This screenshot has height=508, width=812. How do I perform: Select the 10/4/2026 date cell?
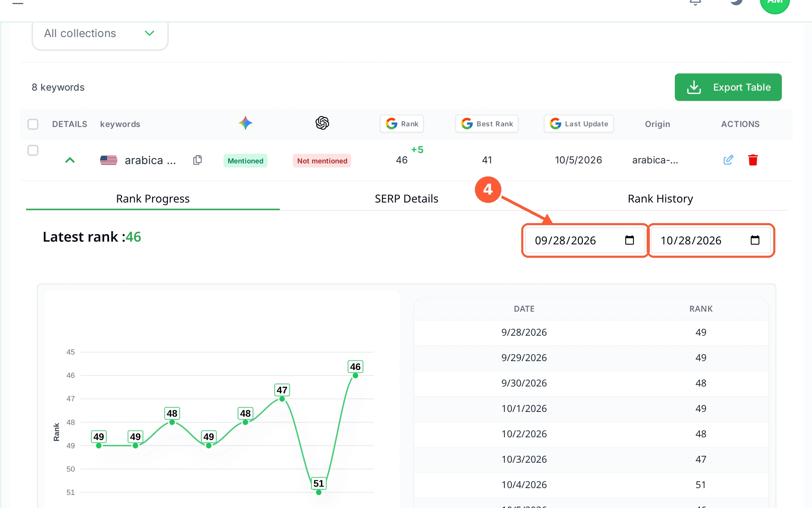pos(524,485)
